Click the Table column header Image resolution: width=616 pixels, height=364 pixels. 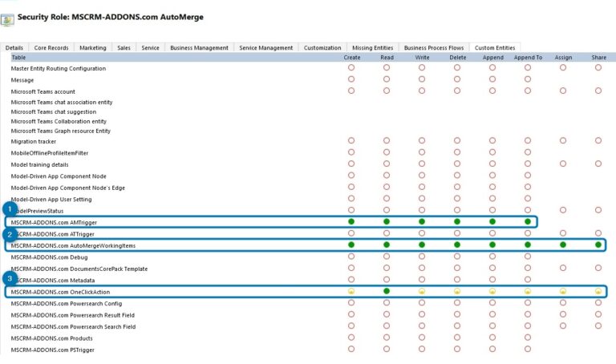[18, 58]
